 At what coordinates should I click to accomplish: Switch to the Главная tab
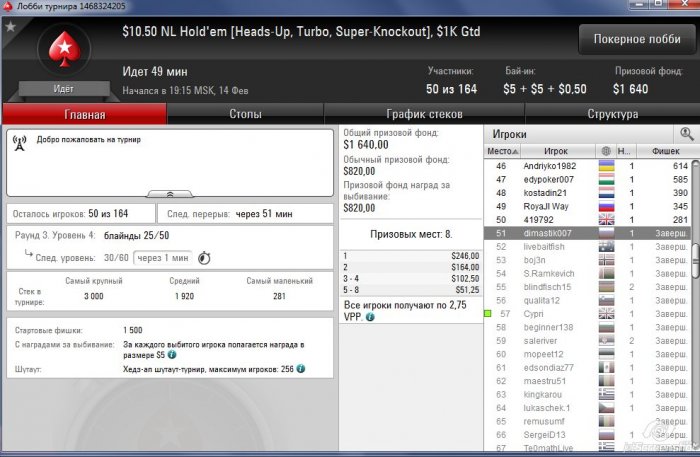coord(84,114)
